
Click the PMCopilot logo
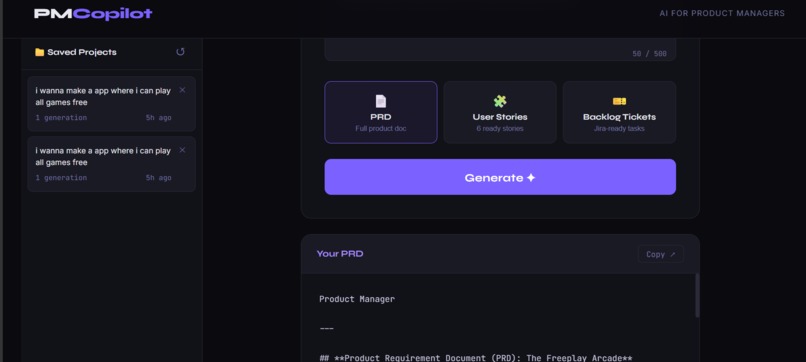click(x=93, y=13)
